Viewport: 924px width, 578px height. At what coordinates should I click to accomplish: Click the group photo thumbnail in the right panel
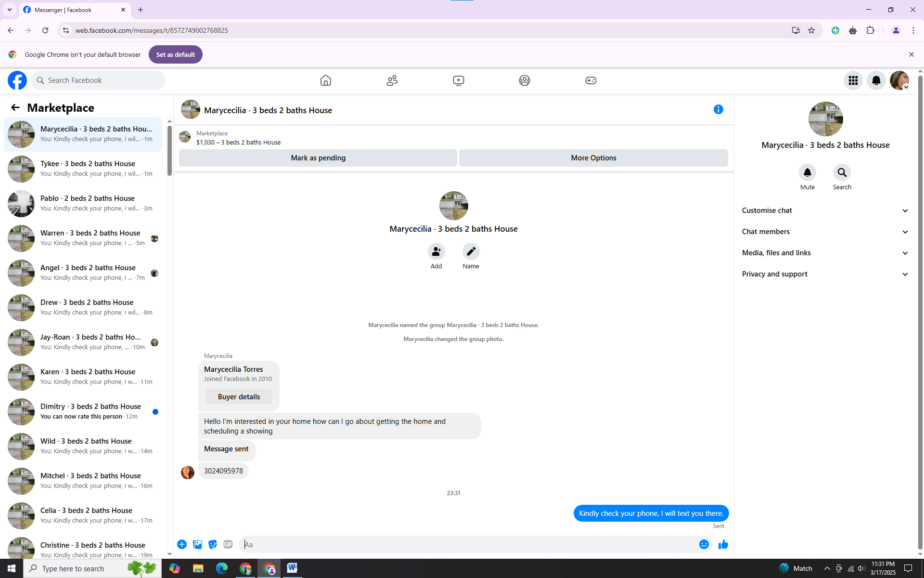[x=826, y=119]
